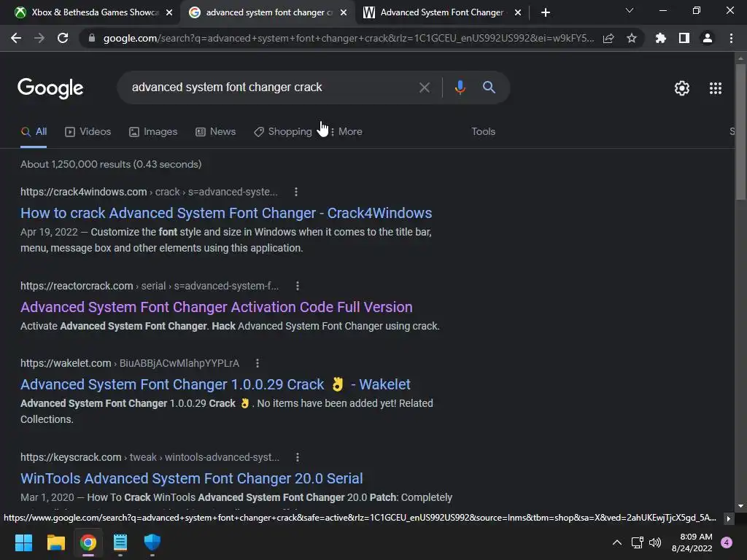Open Google quick settings gear

point(682,88)
